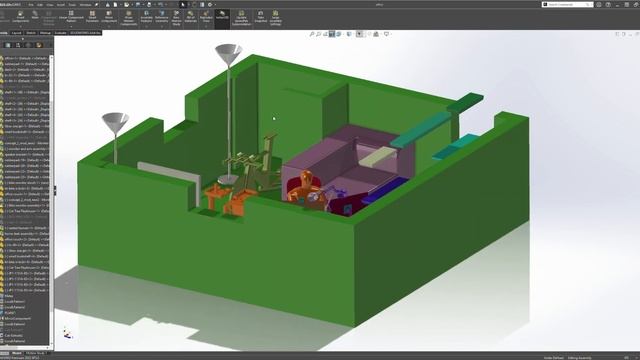Screen dimensions: 640x360
Task: Switch to the Markup tab
Action: click(45, 33)
